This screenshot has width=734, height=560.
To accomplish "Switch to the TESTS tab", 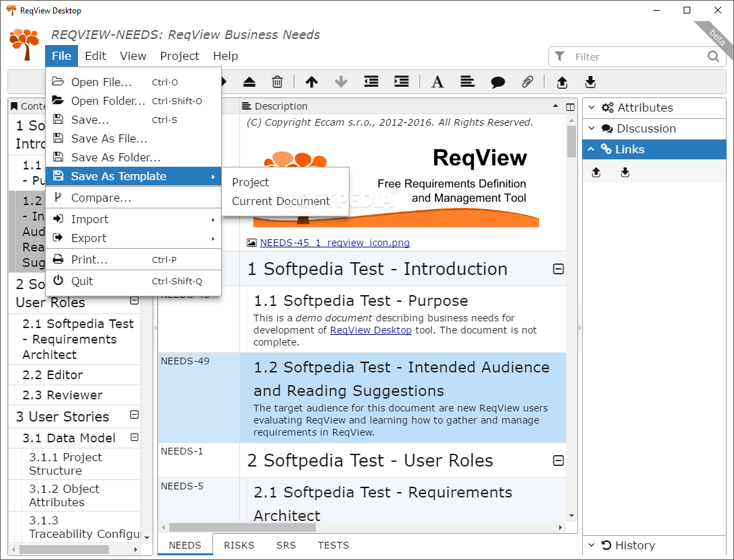I will pos(333,545).
